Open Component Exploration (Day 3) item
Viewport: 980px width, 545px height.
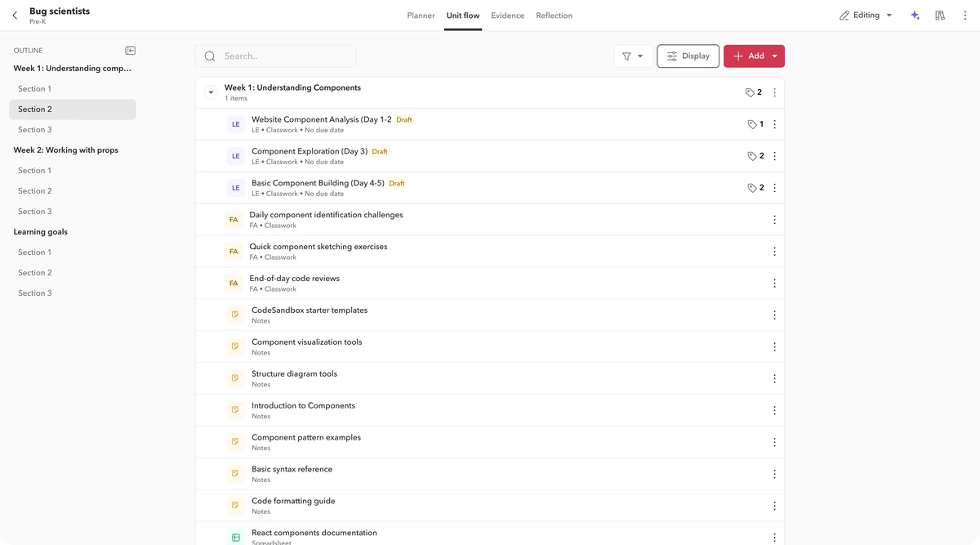(490, 156)
